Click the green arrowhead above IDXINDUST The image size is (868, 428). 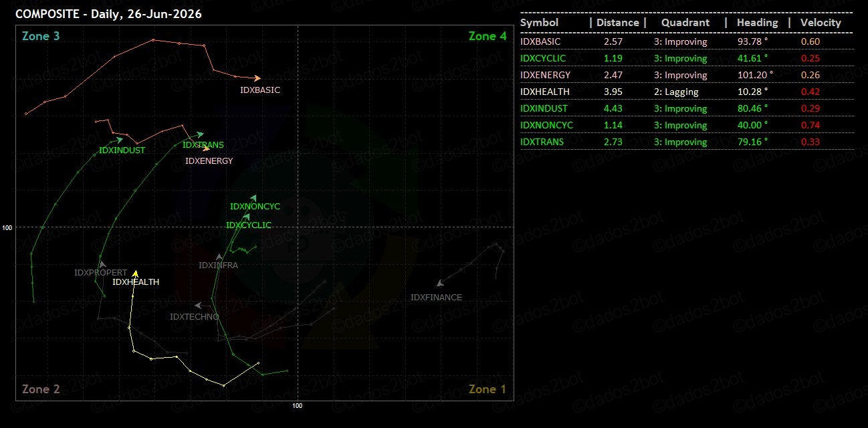point(119,140)
